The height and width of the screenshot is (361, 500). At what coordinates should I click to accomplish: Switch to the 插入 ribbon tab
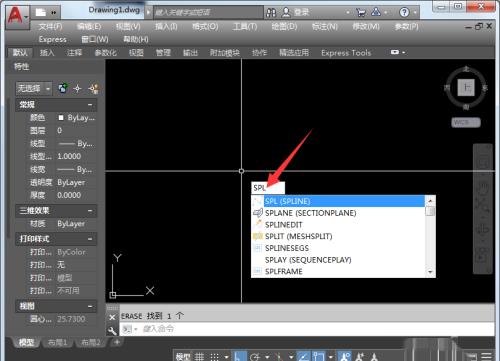pos(47,53)
